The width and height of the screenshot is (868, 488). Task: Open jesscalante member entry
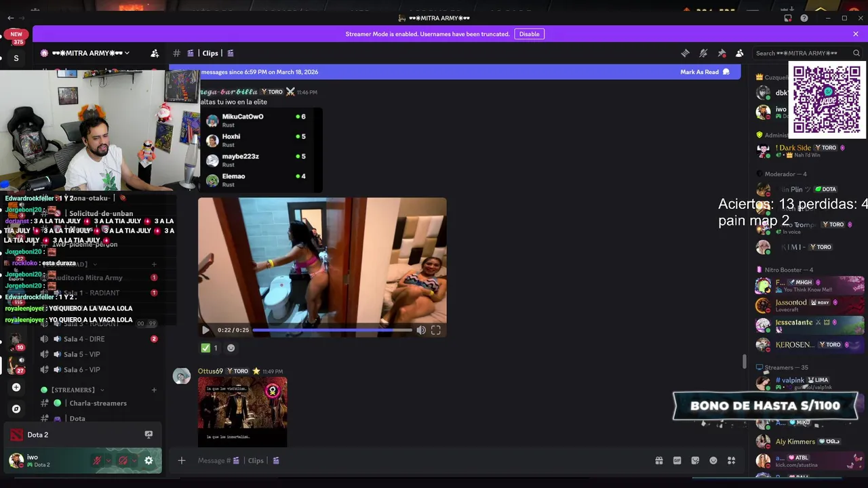(x=810, y=325)
